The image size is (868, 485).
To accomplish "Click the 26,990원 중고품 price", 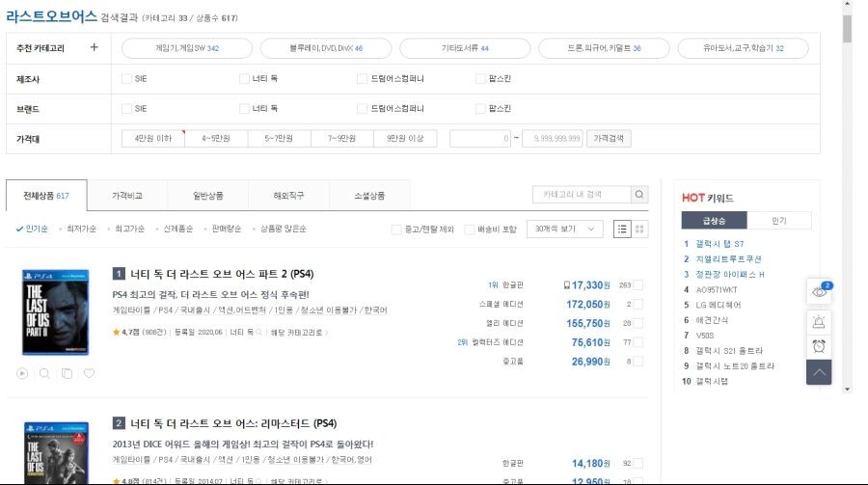I will tap(590, 362).
